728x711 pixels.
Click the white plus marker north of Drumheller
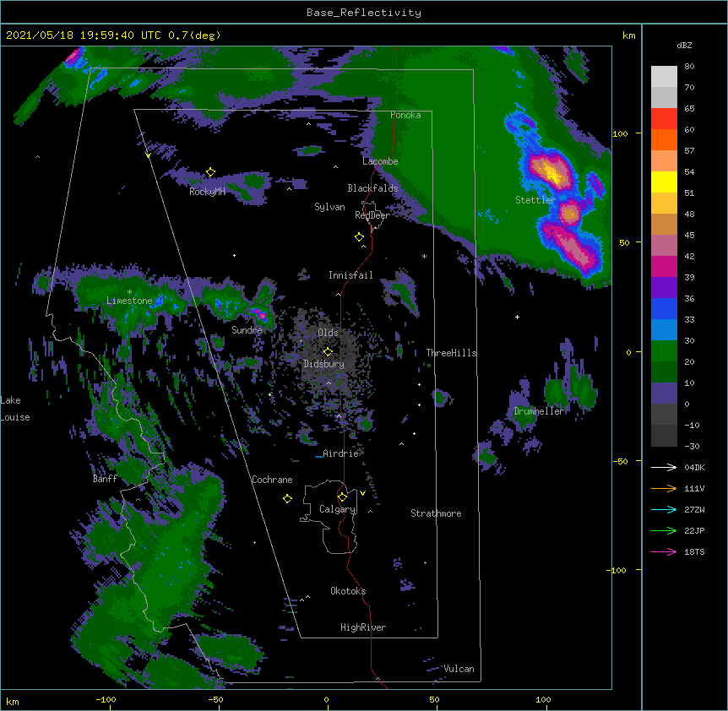517,317
